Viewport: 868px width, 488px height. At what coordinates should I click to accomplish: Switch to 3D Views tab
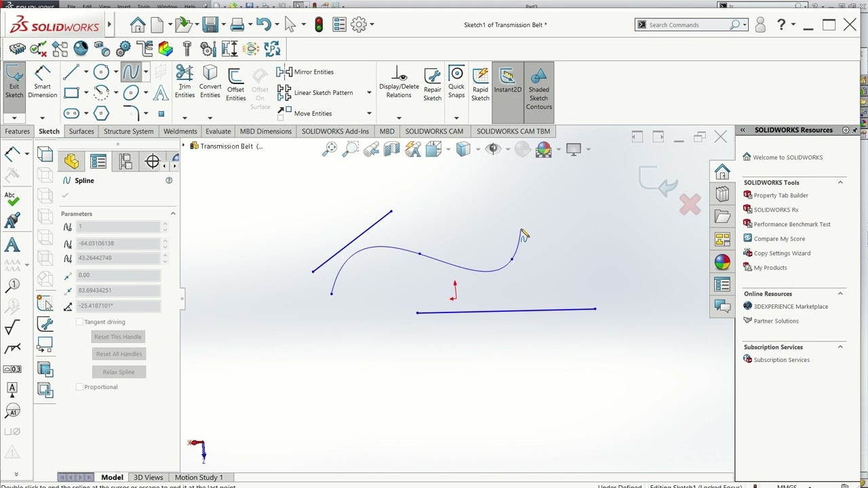coord(149,477)
